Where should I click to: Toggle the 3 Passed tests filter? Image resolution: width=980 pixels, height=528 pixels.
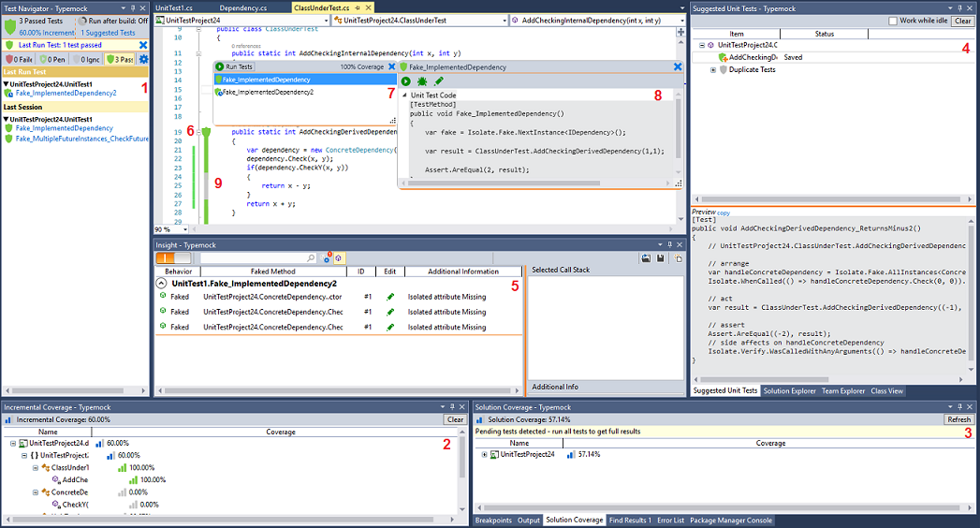(x=119, y=59)
